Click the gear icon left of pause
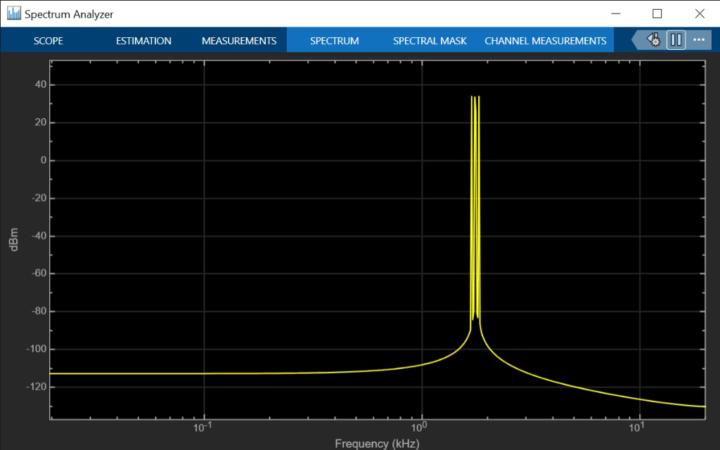 [x=654, y=40]
